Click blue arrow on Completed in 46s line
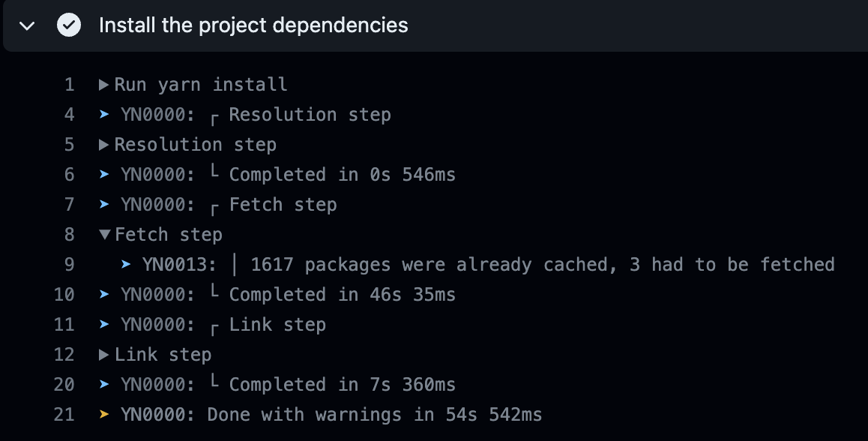 pyautogui.click(x=104, y=295)
